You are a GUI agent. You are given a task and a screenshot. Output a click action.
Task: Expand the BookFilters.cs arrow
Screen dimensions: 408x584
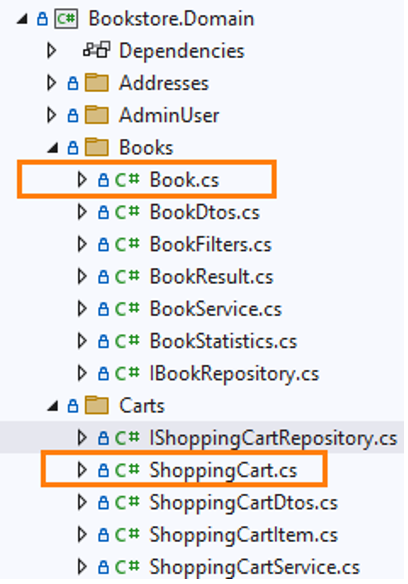82,245
